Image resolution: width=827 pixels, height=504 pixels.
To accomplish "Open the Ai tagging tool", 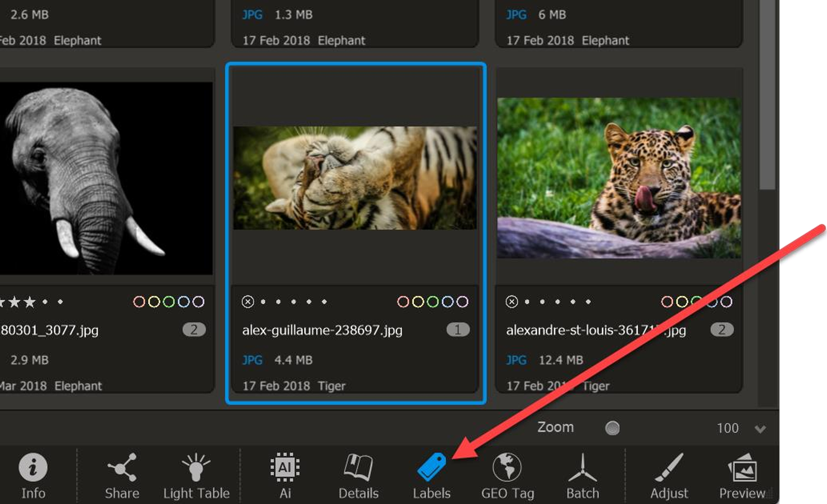I will (x=285, y=476).
